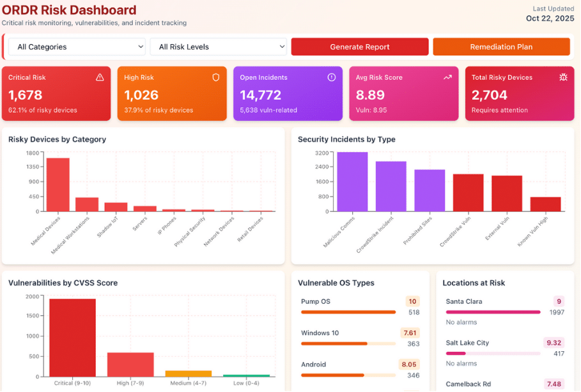Click the trending arrow icon on Avg Risk Score
This screenshot has width=581, height=392.
447,77
